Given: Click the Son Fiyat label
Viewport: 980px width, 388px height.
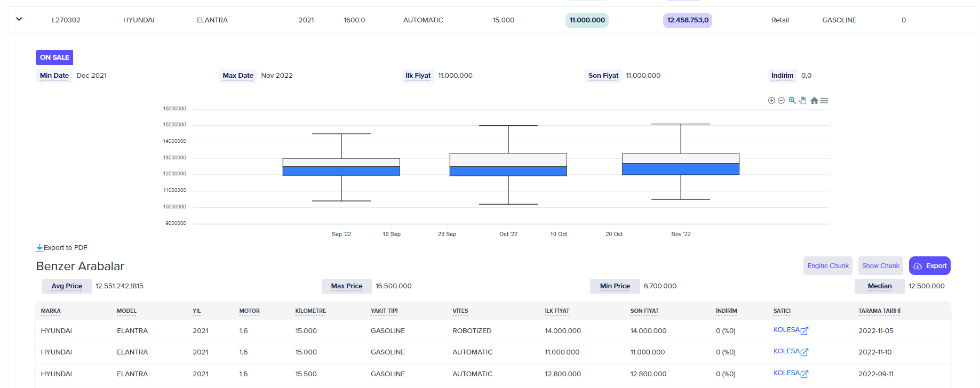Looking at the screenshot, I should pyautogui.click(x=603, y=76).
